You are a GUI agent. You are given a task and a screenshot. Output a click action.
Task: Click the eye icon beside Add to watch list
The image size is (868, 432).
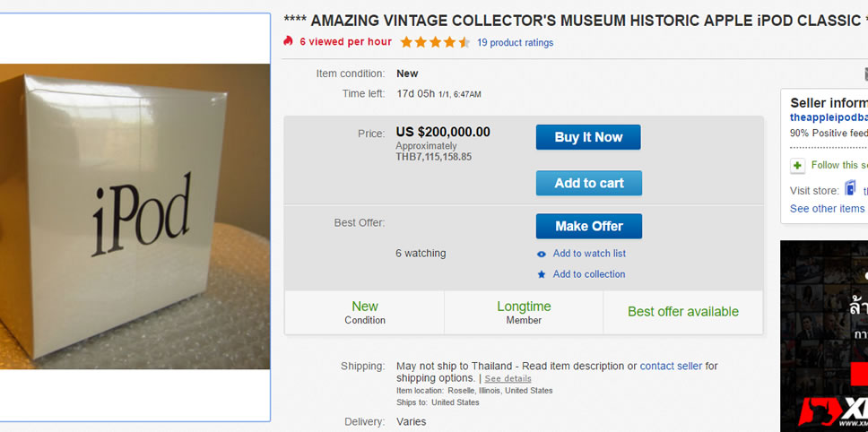pos(542,255)
